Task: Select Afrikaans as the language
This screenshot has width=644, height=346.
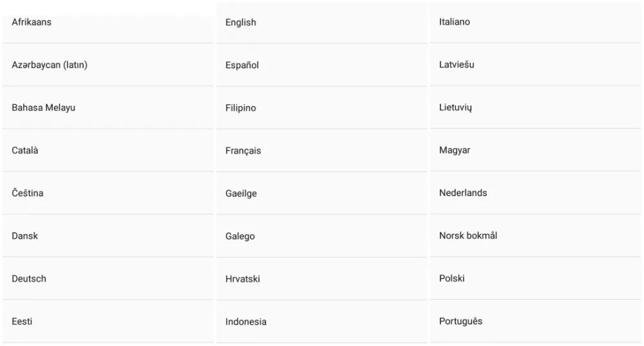Action: (32, 23)
